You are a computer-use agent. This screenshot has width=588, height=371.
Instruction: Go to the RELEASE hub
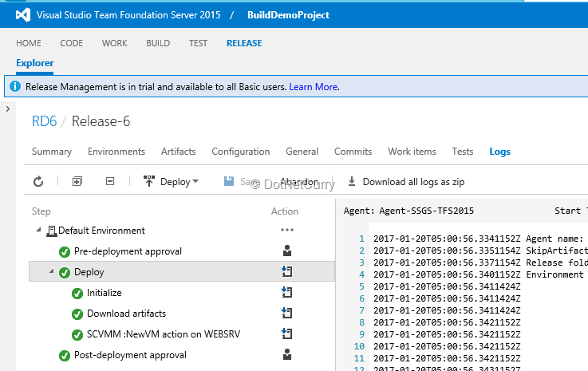coord(244,43)
